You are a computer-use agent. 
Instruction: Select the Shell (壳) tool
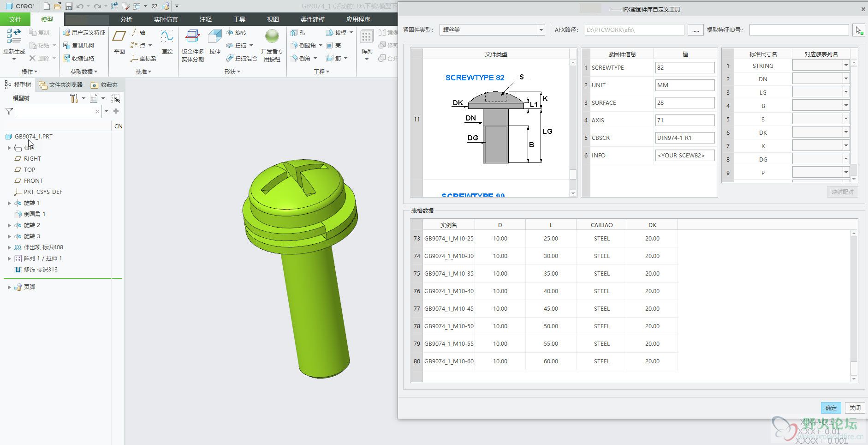coord(333,45)
